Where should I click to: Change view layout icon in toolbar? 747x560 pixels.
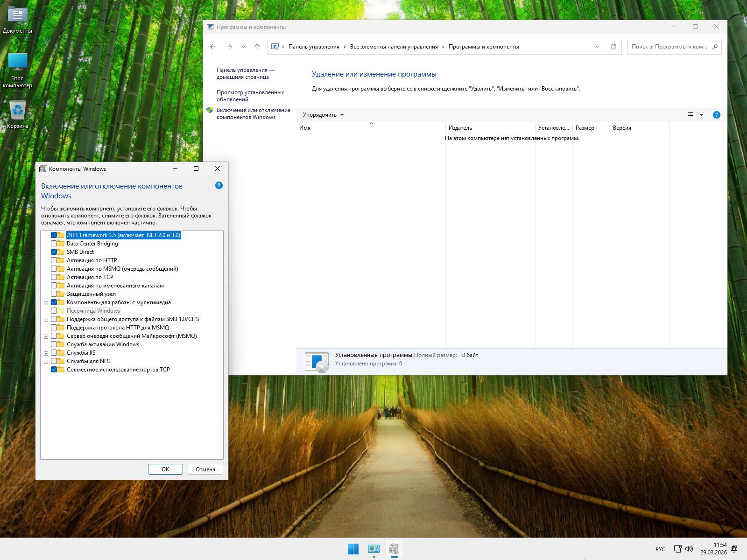691,115
